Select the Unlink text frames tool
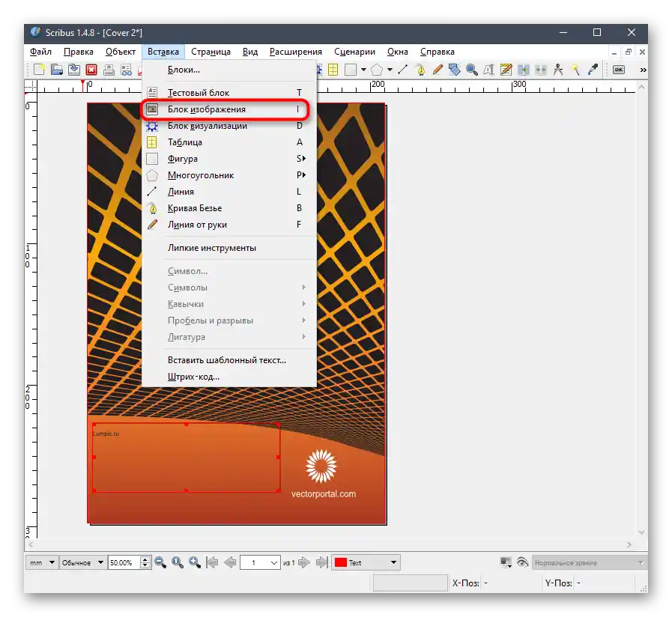 (x=541, y=70)
